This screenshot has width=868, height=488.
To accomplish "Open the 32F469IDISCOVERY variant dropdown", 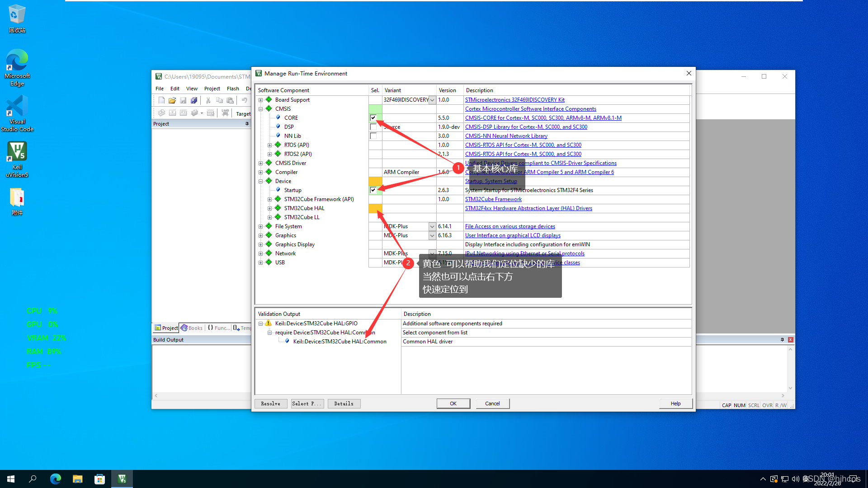I will [x=432, y=100].
